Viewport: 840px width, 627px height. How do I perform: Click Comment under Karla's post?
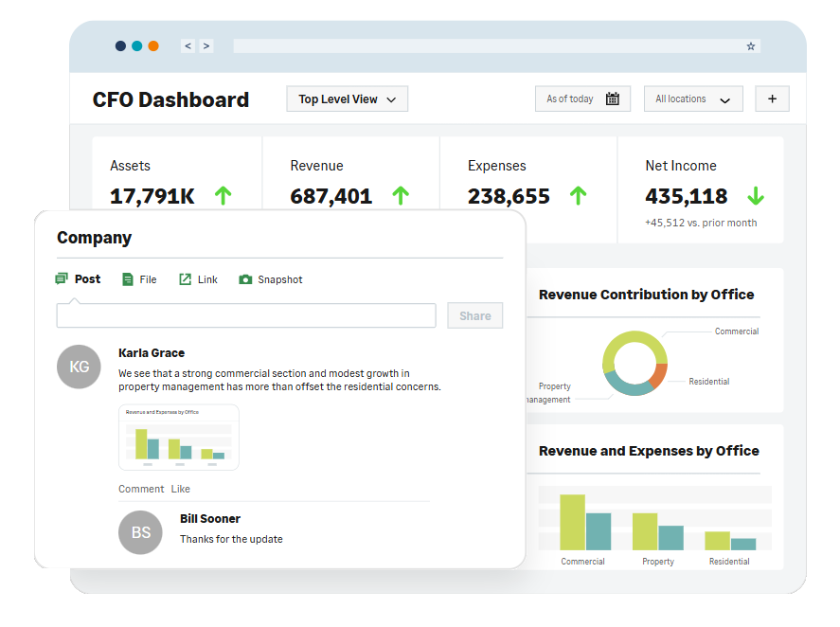click(140, 489)
